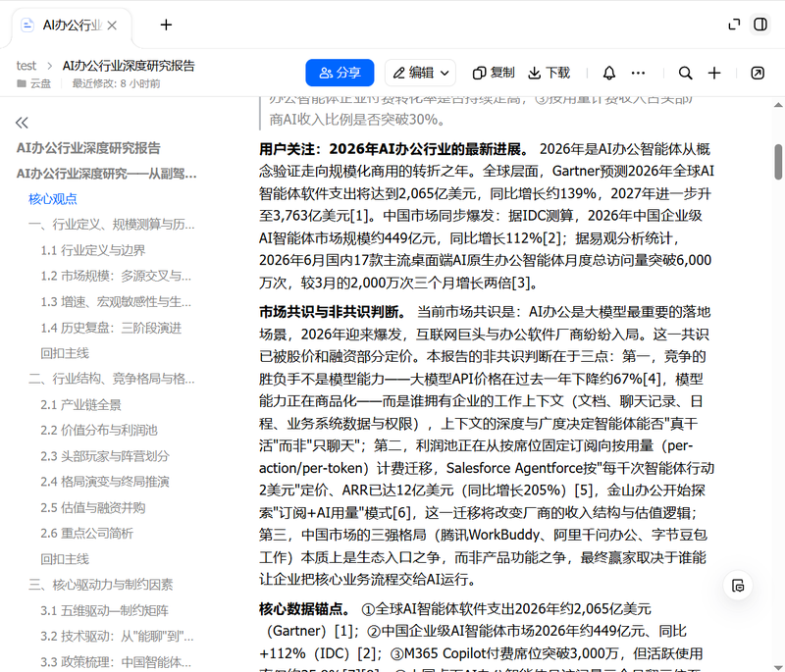Go to outline item 1.1 行业定义与边界
Screen dimensions: 785x672
pyautogui.click(x=93, y=250)
